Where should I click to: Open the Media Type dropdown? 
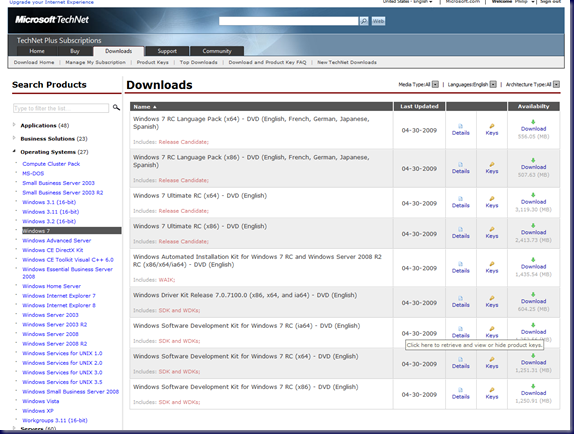[435, 85]
